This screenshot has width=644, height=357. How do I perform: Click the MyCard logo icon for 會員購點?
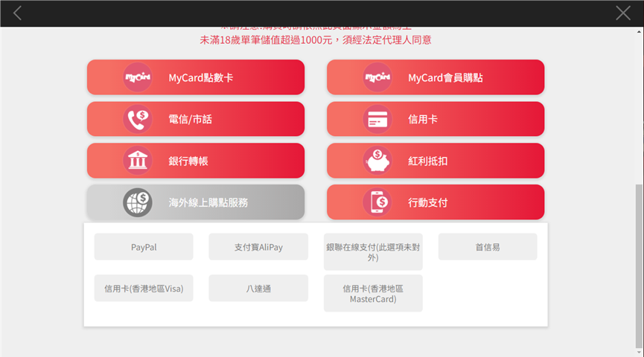377,77
